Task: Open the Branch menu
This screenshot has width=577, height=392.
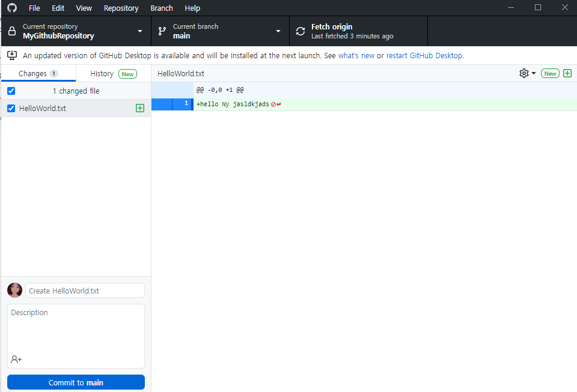Action: coord(162,8)
